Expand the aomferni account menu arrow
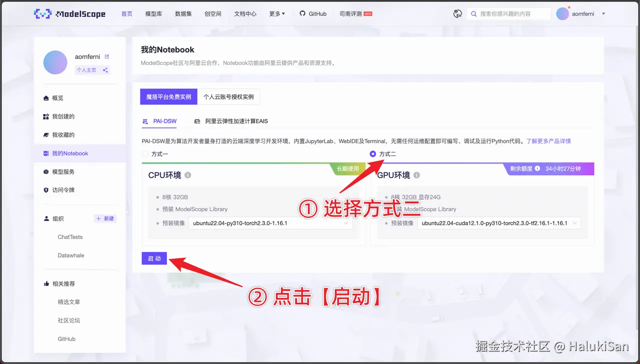This screenshot has height=364, width=640. point(603,14)
